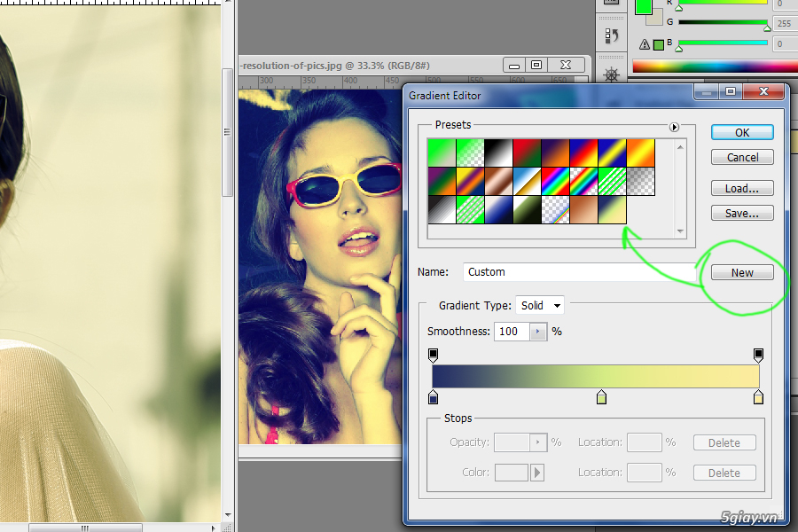Open the Presets flyout menu arrow
798x532 pixels.
coord(674,127)
